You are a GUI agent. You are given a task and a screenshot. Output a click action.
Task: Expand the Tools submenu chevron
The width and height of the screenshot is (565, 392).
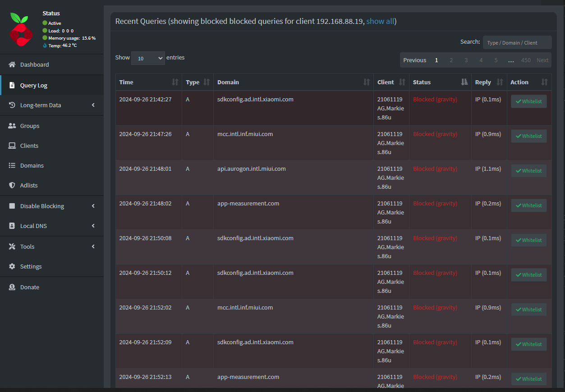pyautogui.click(x=93, y=246)
